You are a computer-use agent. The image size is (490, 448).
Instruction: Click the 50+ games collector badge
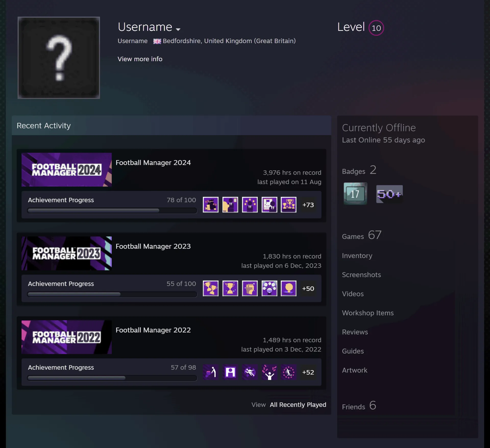tap(389, 194)
